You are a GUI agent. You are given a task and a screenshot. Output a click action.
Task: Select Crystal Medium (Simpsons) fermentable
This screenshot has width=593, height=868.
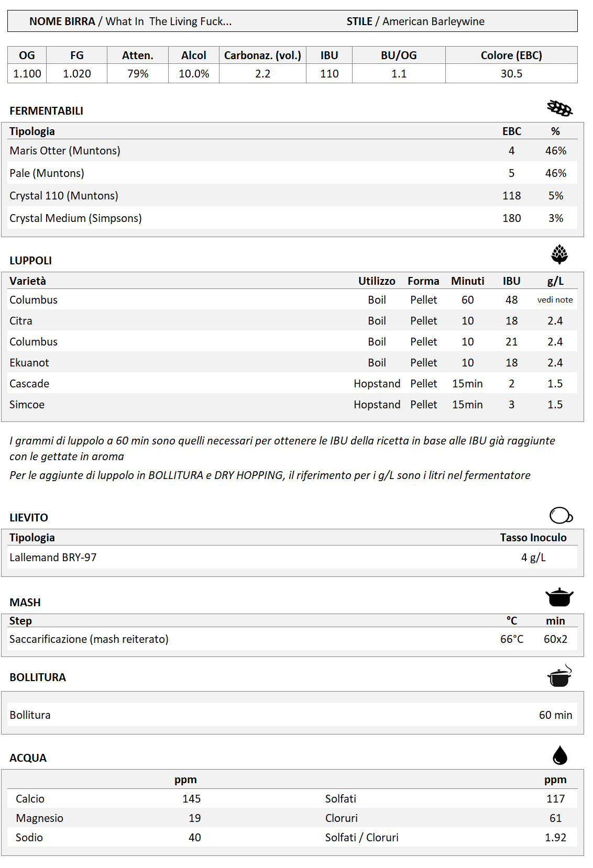[75, 218]
